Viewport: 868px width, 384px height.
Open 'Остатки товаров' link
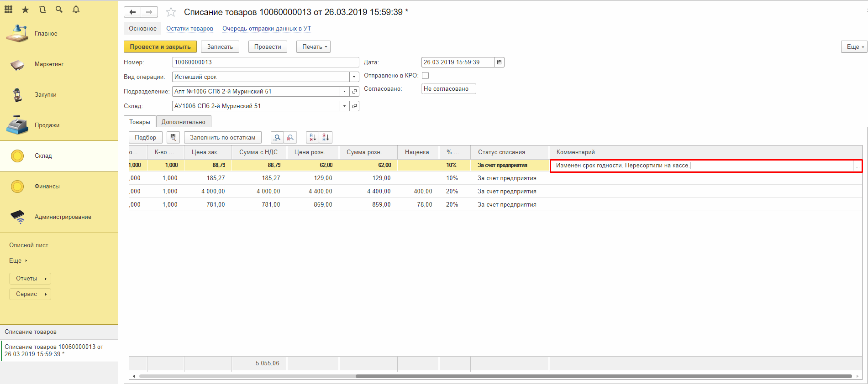point(189,28)
